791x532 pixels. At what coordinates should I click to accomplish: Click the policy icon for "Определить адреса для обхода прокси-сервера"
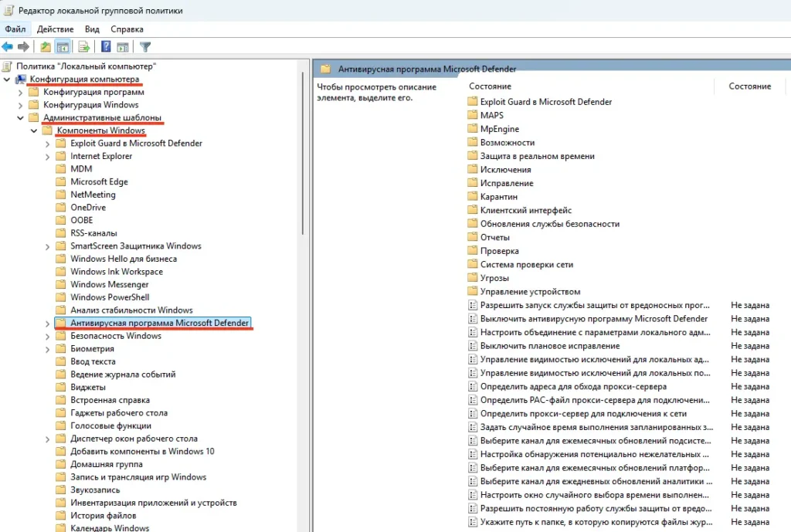(473, 386)
